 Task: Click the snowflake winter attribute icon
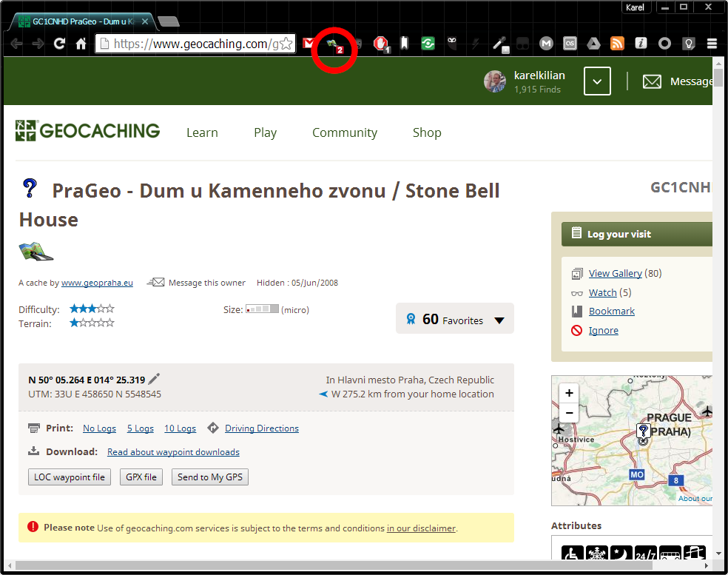pyautogui.click(x=596, y=553)
